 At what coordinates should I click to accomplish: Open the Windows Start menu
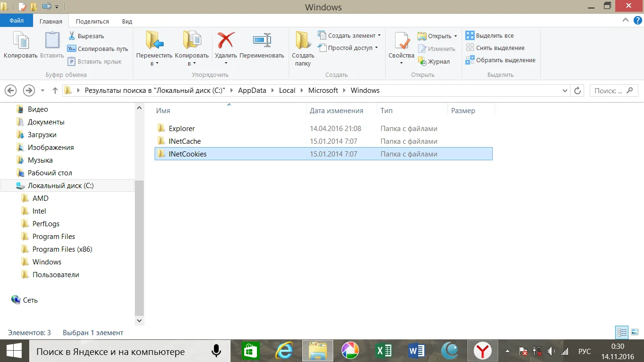14,351
